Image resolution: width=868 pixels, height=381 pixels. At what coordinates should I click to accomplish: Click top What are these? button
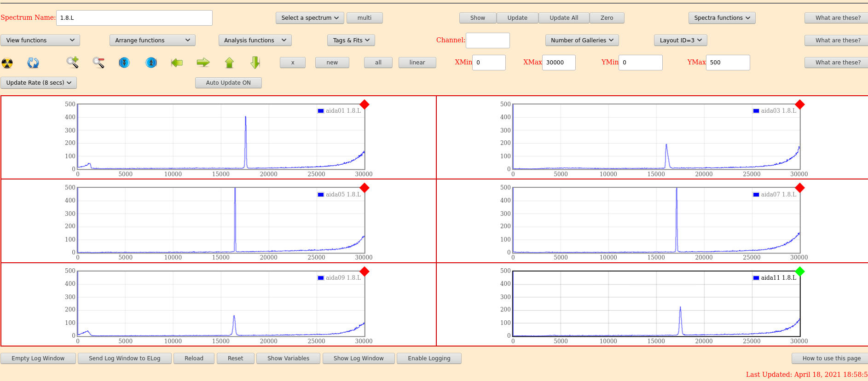point(837,18)
